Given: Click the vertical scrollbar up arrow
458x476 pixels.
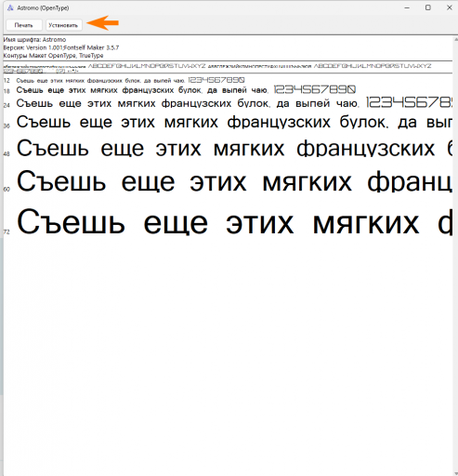Looking at the screenshot, I should (455, 39).
